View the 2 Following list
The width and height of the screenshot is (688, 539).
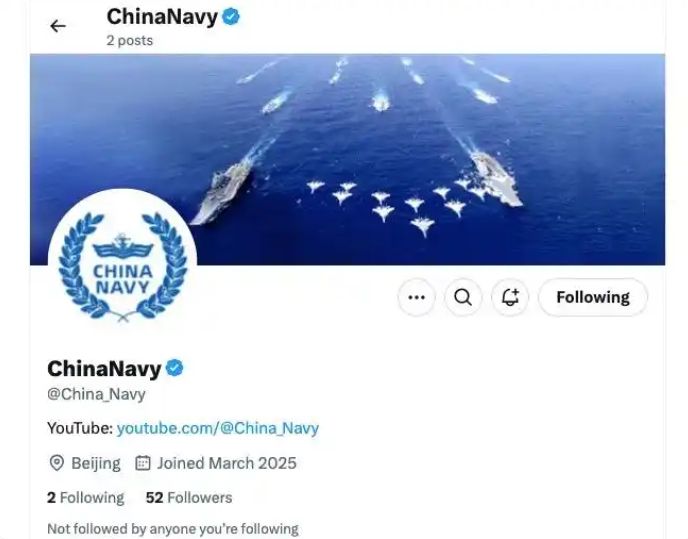pos(86,498)
